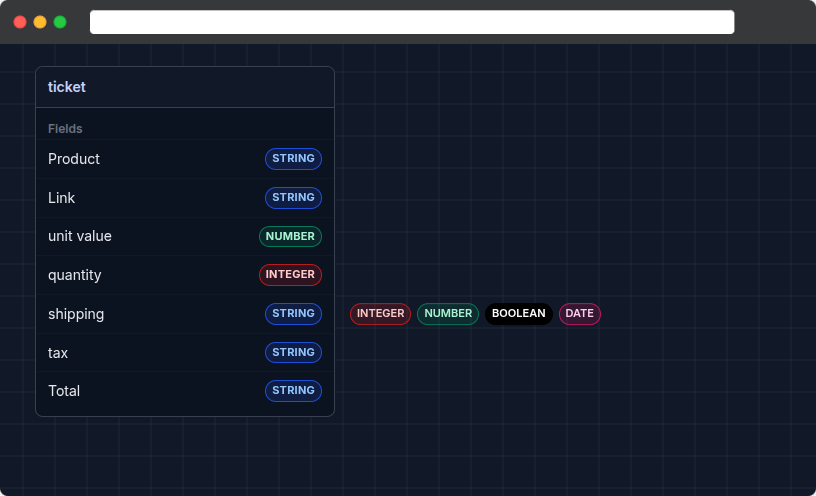Minimize the window with the yellow button

coord(40,22)
